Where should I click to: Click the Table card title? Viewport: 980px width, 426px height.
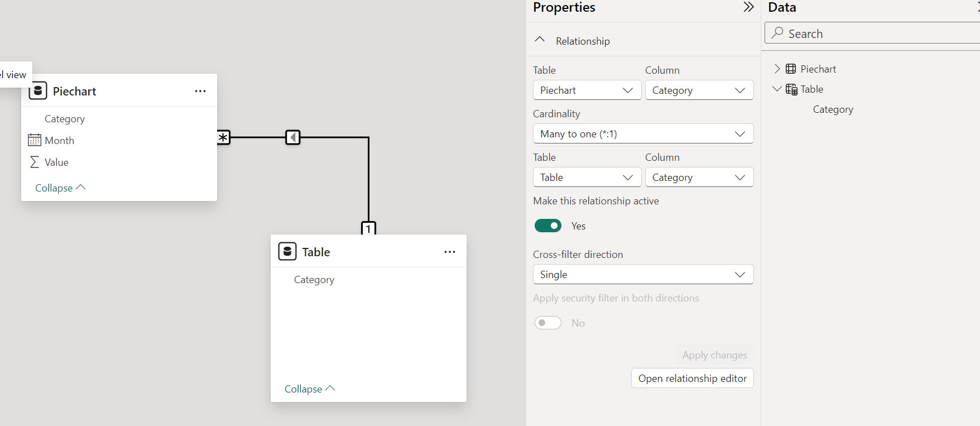pyautogui.click(x=316, y=252)
